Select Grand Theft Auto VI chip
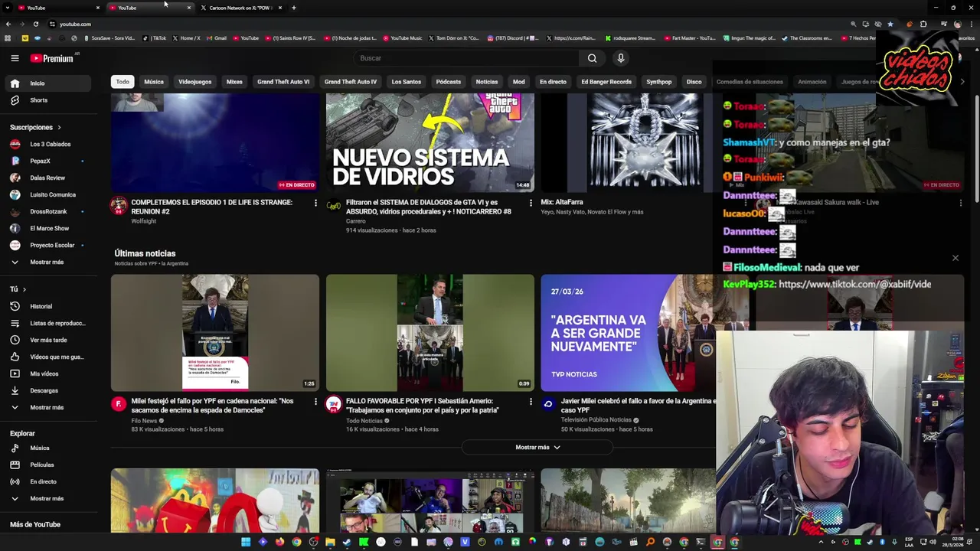 [x=283, y=82]
